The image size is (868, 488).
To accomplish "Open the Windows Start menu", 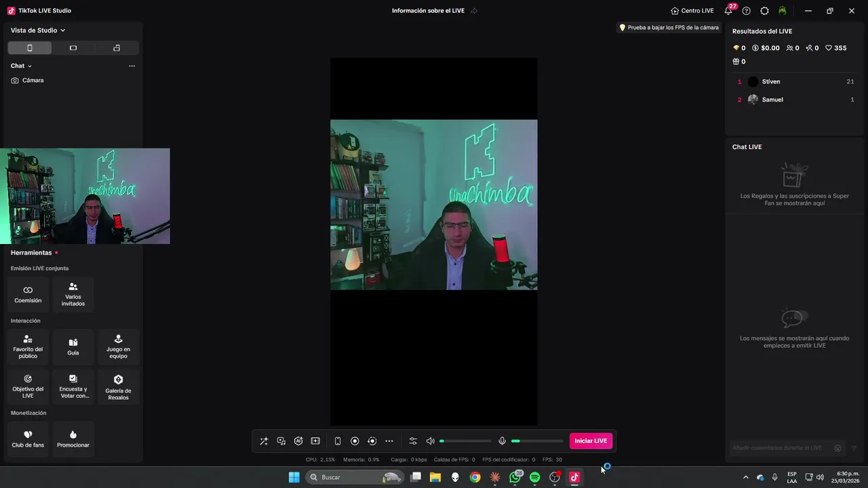I will click(x=294, y=477).
